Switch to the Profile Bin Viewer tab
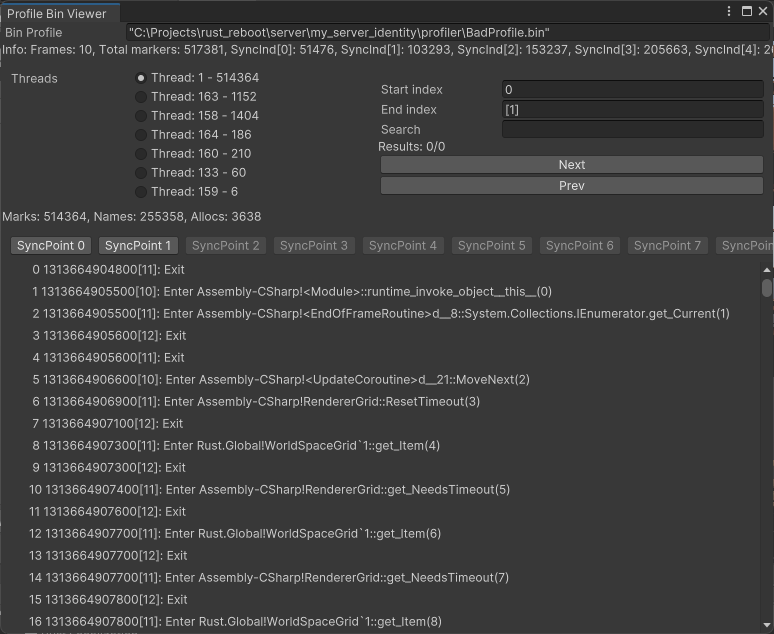The image size is (774, 634). click(57, 14)
